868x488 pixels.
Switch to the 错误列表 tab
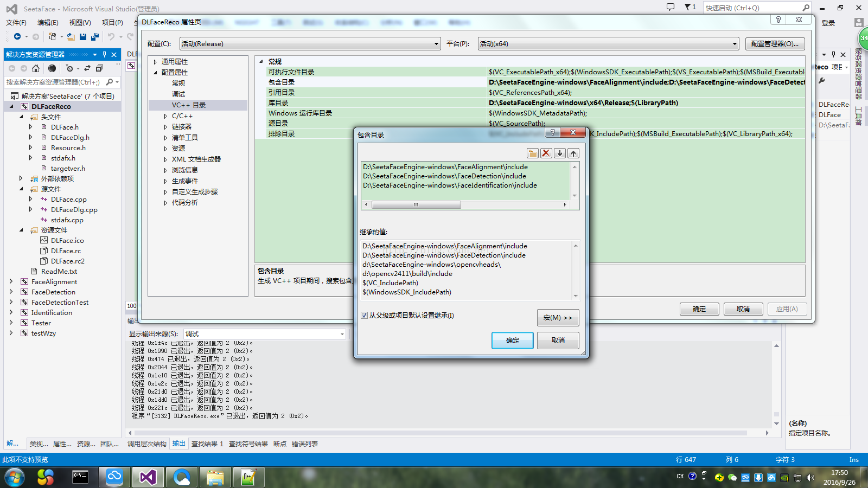[305, 444]
